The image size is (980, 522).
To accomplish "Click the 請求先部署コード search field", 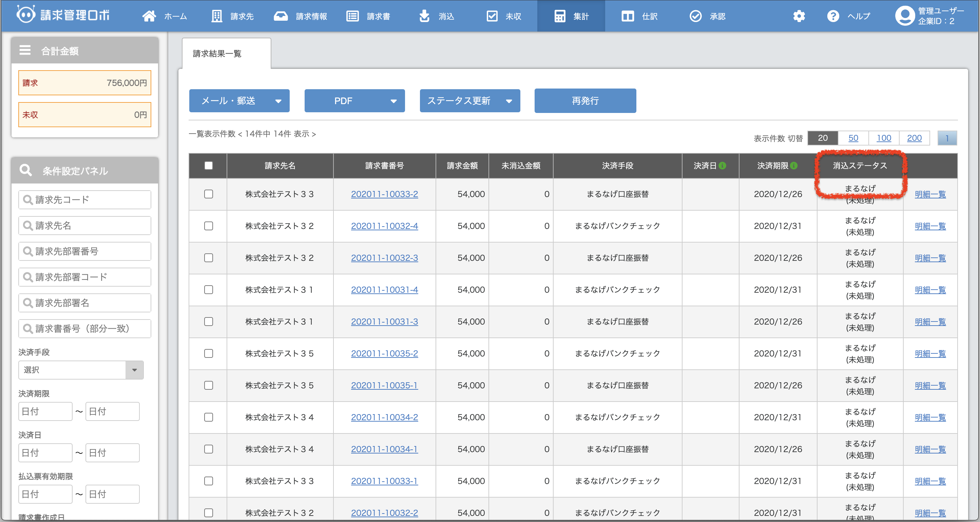I will tap(84, 277).
